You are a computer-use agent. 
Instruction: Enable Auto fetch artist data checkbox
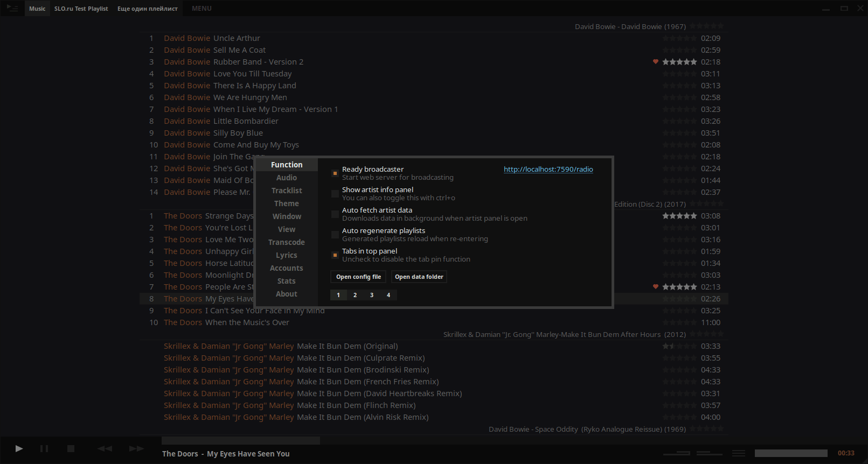click(x=335, y=214)
